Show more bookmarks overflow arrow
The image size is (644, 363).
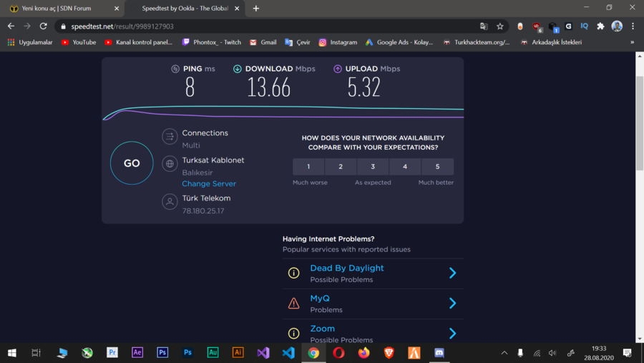[x=632, y=42]
